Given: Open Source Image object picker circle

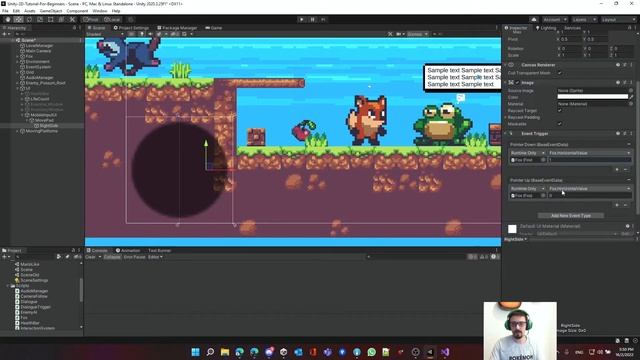Looking at the screenshot, I should pos(631,91).
